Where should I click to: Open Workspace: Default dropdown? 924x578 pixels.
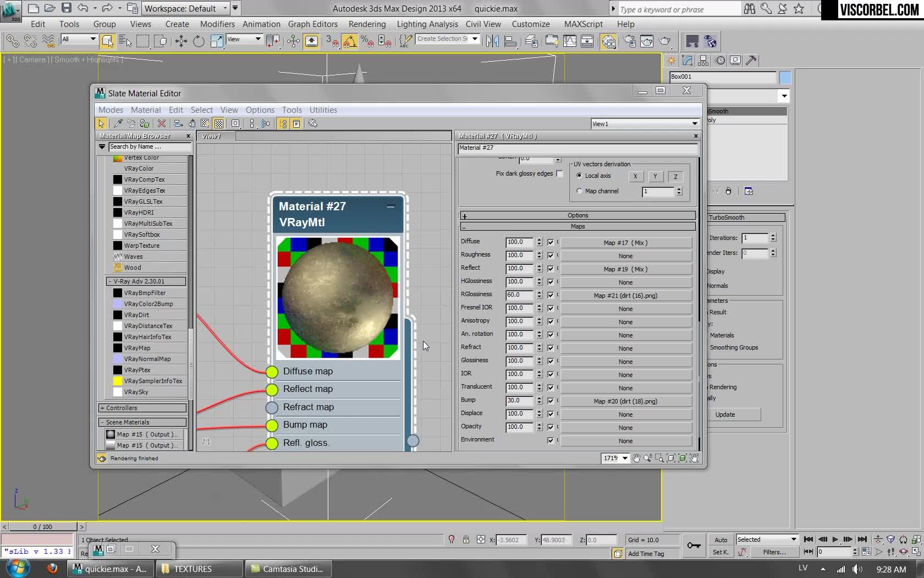pyautogui.click(x=185, y=8)
